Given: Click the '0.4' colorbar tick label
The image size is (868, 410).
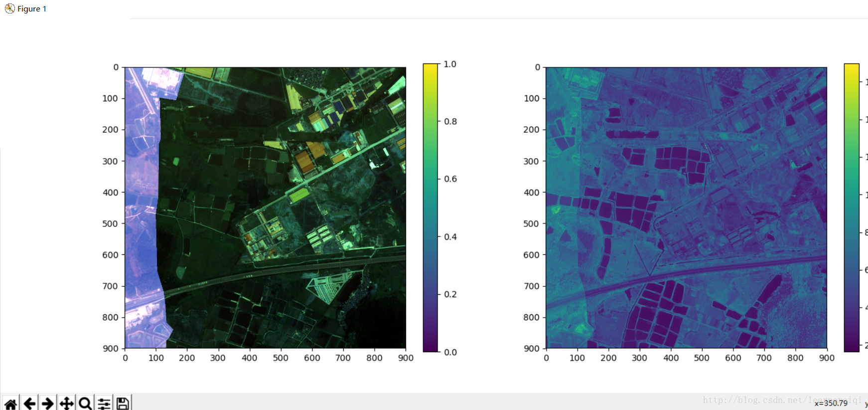Looking at the screenshot, I should click(450, 236).
